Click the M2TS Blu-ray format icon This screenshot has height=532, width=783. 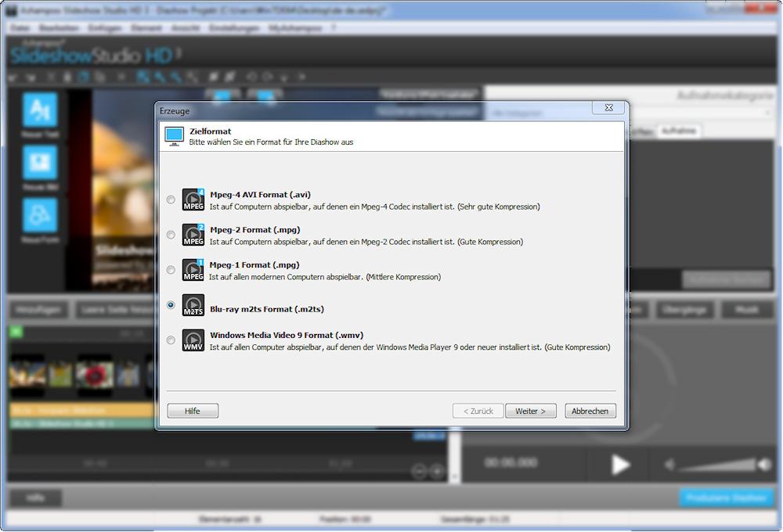[193, 306]
